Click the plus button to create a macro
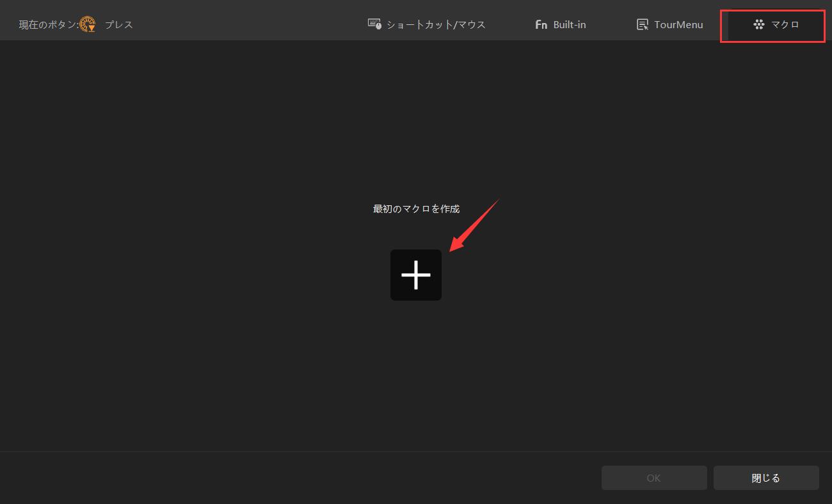Image resolution: width=832 pixels, height=504 pixels. pos(416,275)
